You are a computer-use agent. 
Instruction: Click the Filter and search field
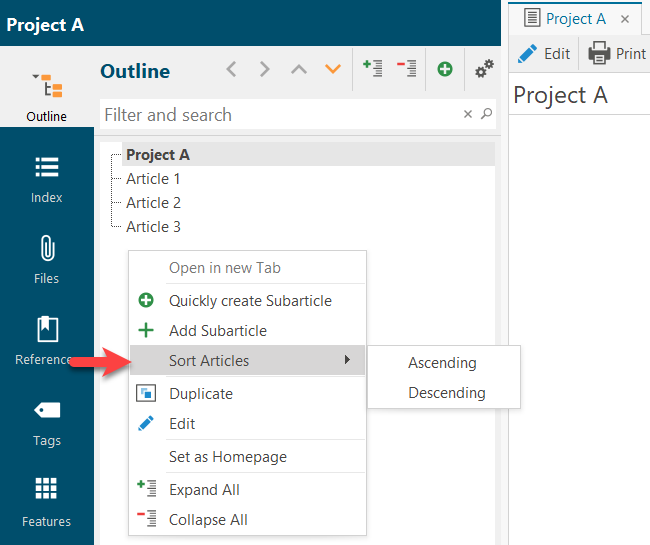click(x=280, y=115)
